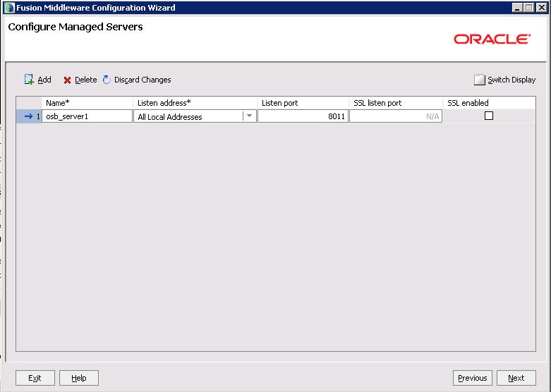Edit the osb_server1 name field
Screen dimensions: 551x392
pos(87,116)
